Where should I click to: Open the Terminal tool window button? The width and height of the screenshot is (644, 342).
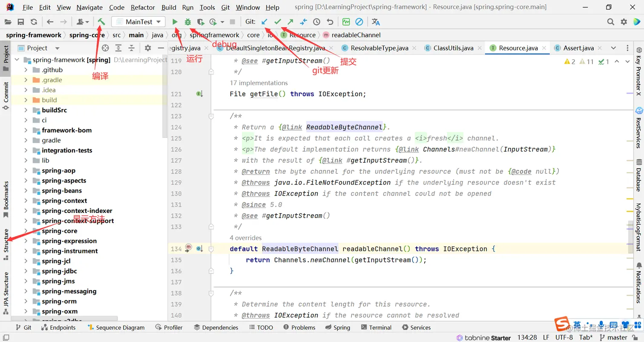pyautogui.click(x=376, y=328)
